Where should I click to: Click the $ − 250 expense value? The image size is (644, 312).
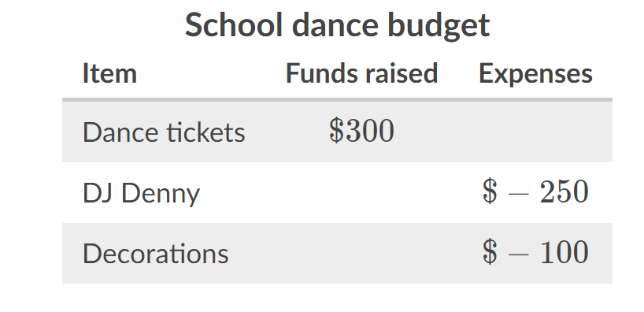click(x=535, y=191)
